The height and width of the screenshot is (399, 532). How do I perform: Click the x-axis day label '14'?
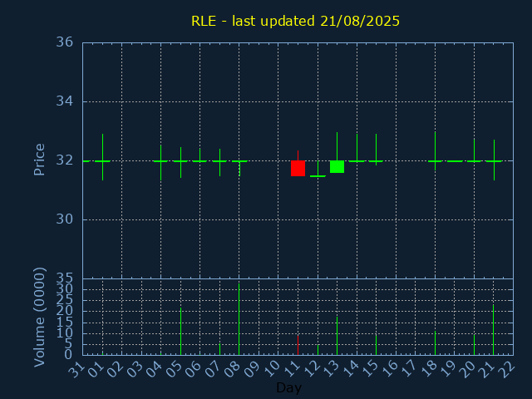pyautogui.click(x=351, y=368)
